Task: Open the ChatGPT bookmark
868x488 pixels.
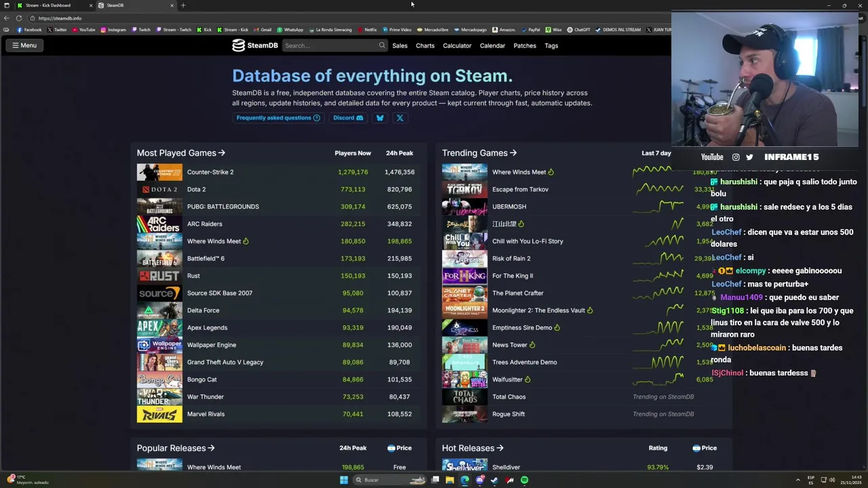Action: pos(578,30)
